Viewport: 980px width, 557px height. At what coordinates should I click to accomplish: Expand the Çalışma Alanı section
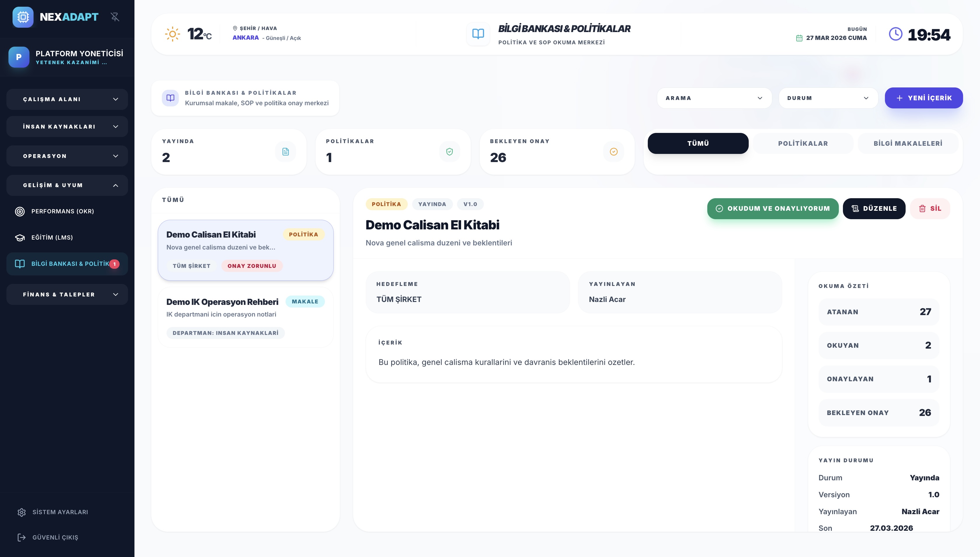pos(67,99)
